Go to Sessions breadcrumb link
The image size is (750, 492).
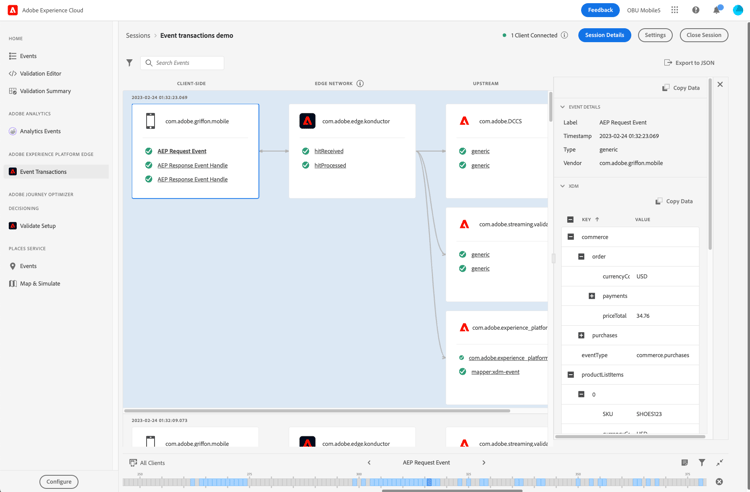[138, 35]
